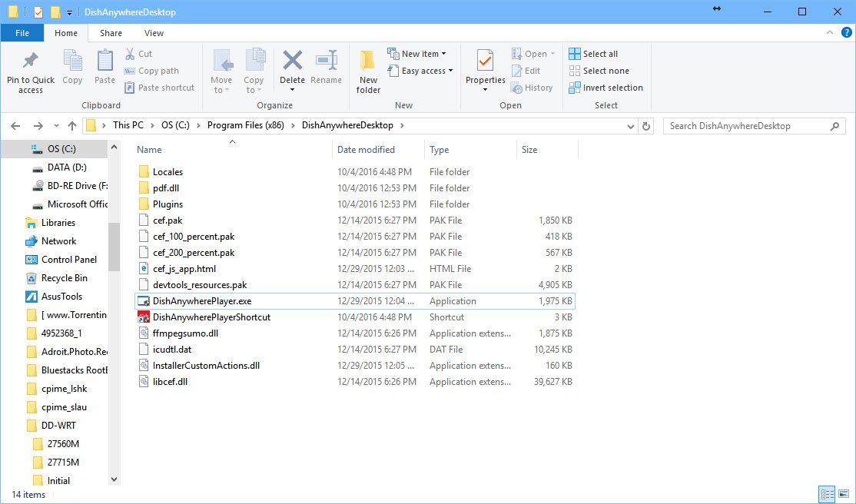Switch to Large icons view in status bar
This screenshot has width=856, height=504.
(x=844, y=495)
